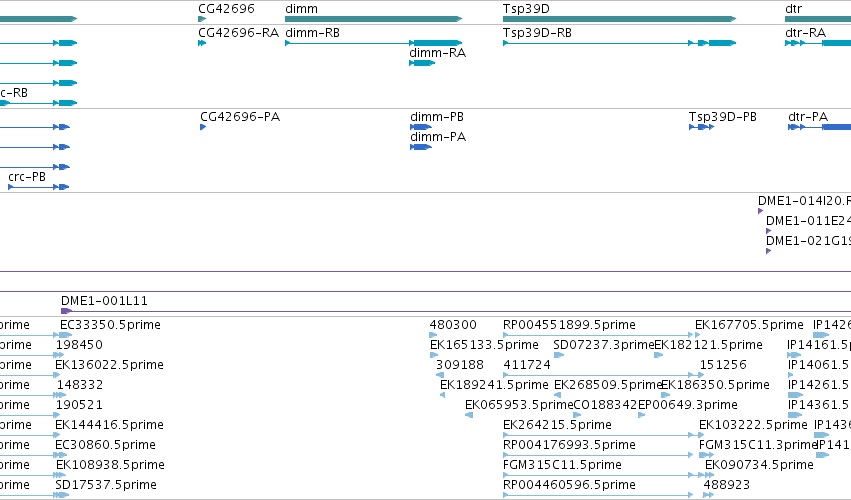
Task: Select the CO188342 EST glyph
Action: [577, 415]
